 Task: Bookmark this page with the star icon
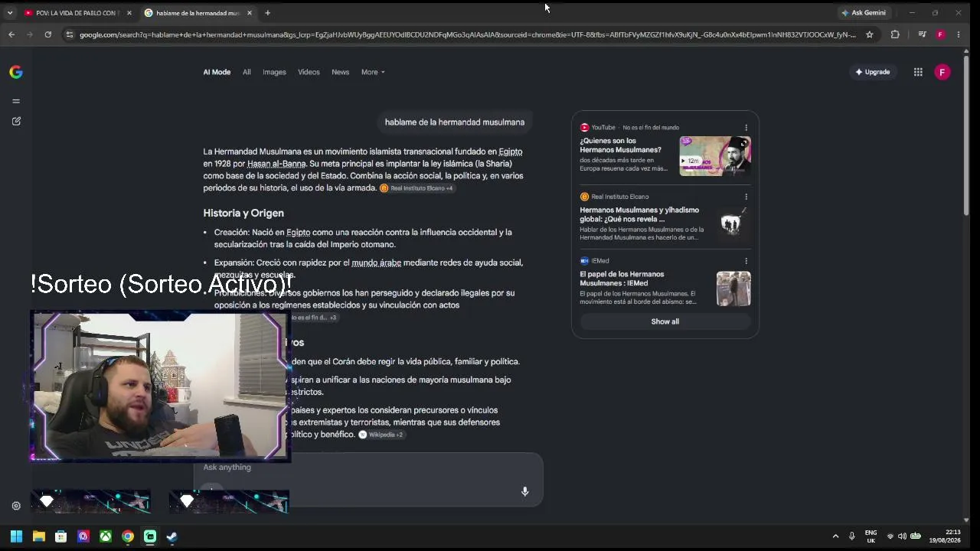point(869,34)
